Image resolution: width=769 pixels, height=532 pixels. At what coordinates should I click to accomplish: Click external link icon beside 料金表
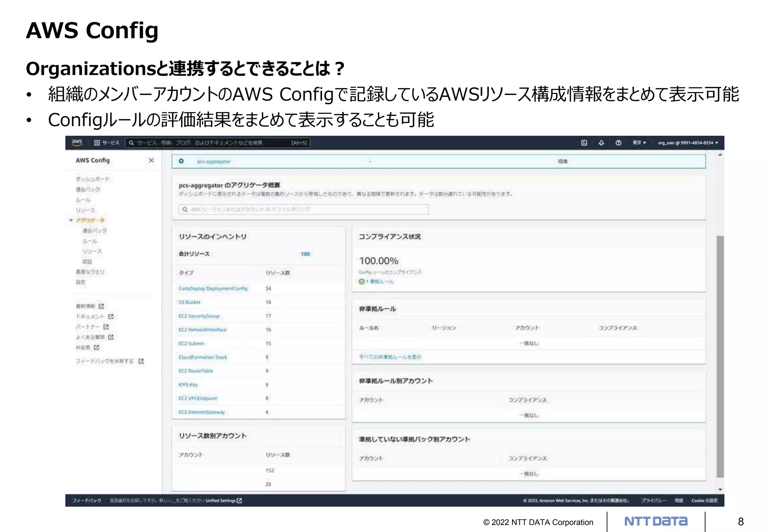[97, 347]
